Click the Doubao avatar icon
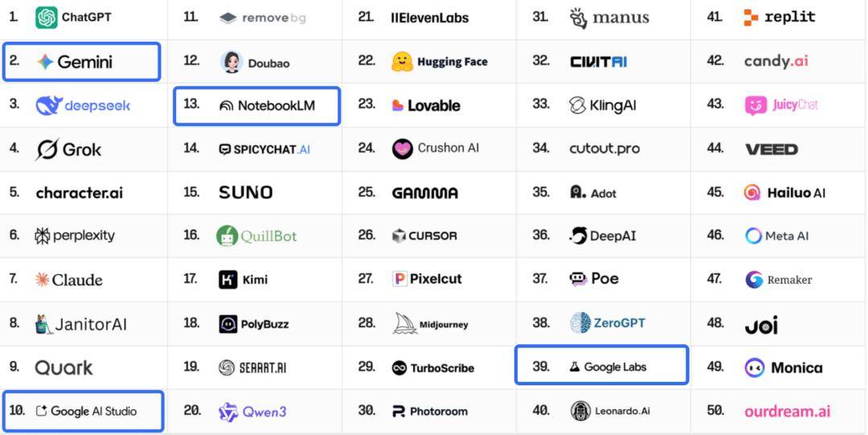This screenshot has width=868, height=435. coord(231,62)
